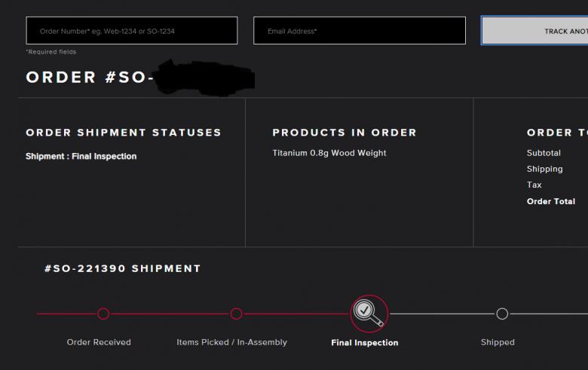This screenshot has height=370, width=588.
Task: Click the Order Shipment Statuses heading
Action: [x=124, y=133]
